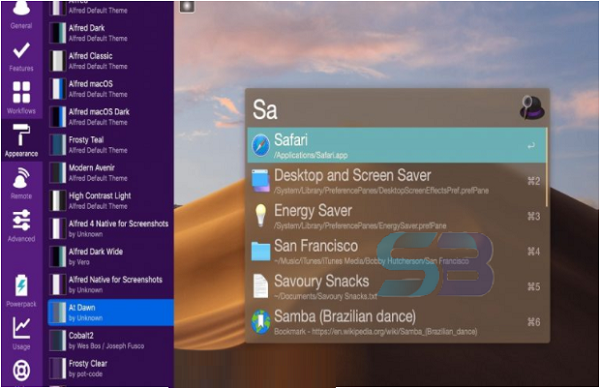This screenshot has width=600, height=388.
Task: Click the Alfred hat icon in search bar
Action: click(532, 108)
